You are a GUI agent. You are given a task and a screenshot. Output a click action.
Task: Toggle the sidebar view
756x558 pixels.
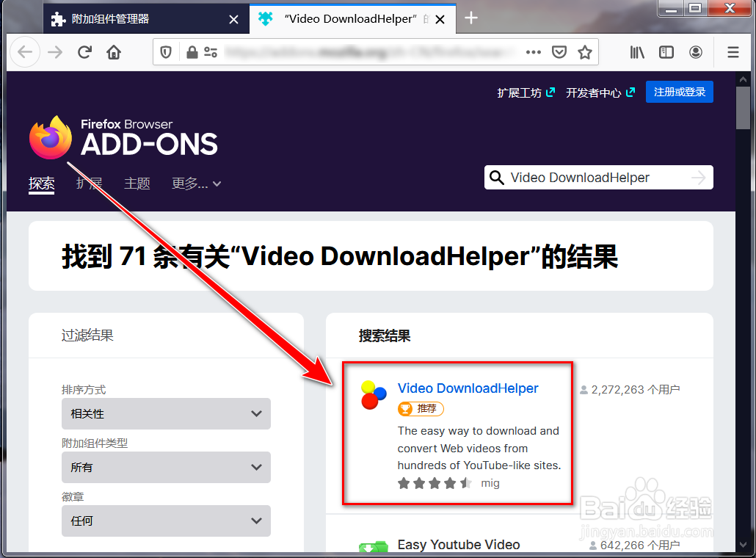666,51
